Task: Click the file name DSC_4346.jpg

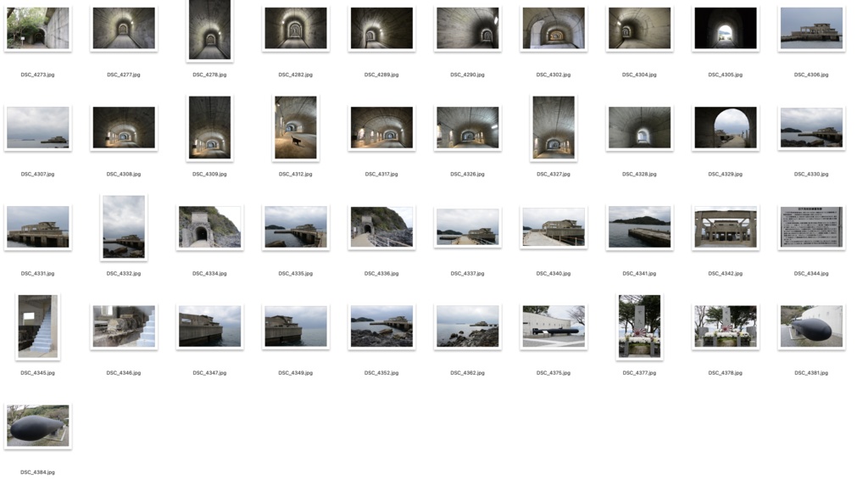Action: [124, 373]
